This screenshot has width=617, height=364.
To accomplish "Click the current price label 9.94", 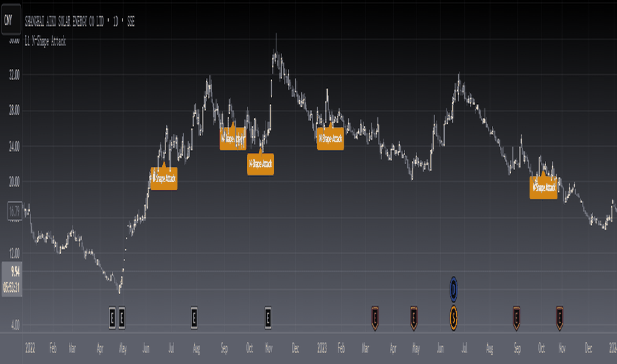I will point(15,271).
